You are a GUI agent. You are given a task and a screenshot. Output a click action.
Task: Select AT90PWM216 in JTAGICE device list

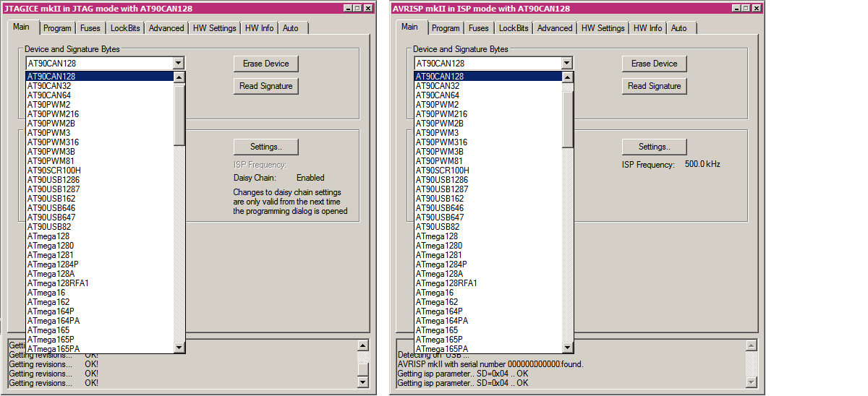(100, 114)
